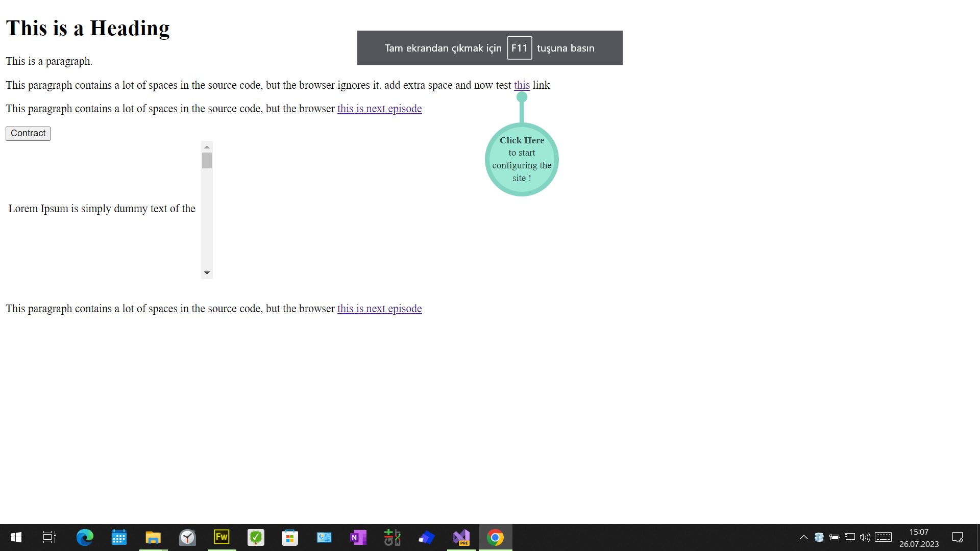Open the notification center
The width and height of the screenshot is (980, 551).
pyautogui.click(x=958, y=537)
